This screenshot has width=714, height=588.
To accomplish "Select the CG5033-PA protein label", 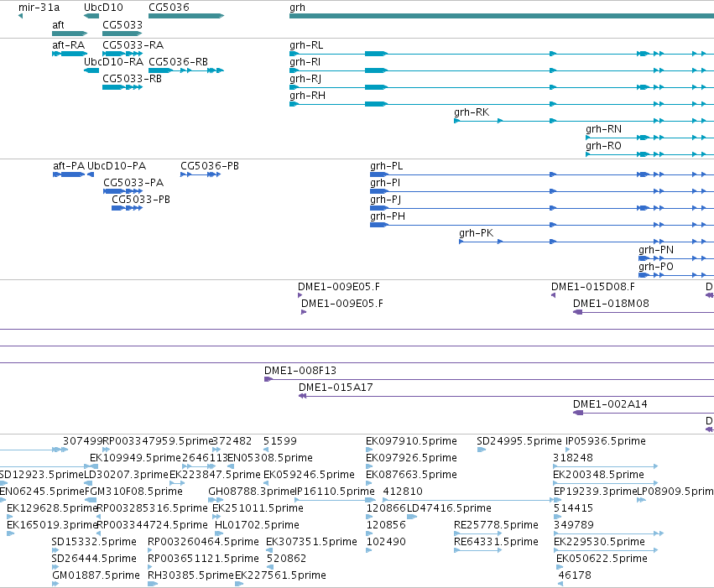I will [133, 183].
